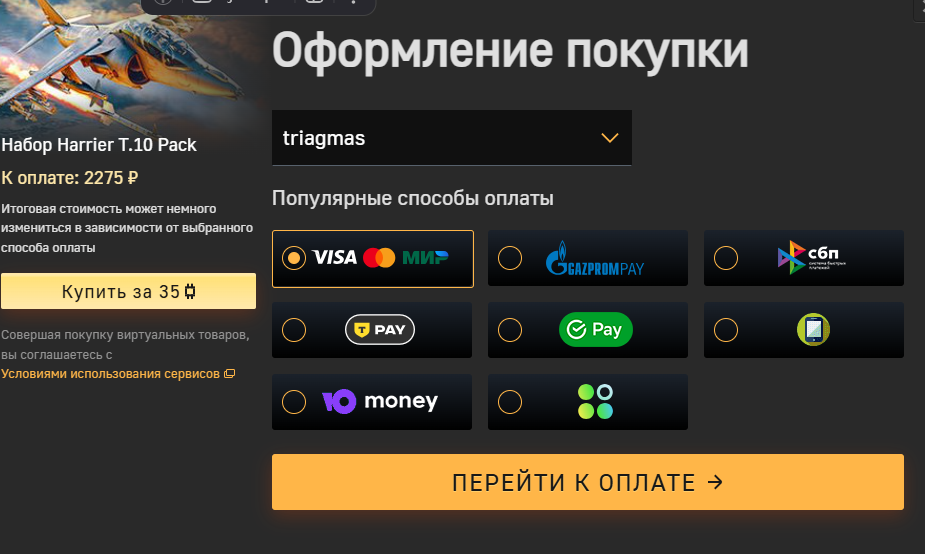Choose the green SberPay icon

pos(596,329)
